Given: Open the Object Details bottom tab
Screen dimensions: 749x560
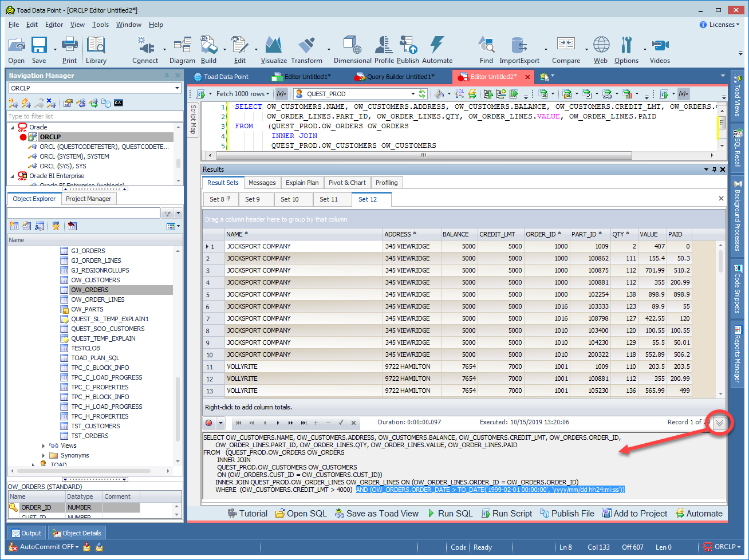Looking at the screenshot, I should pos(77,533).
